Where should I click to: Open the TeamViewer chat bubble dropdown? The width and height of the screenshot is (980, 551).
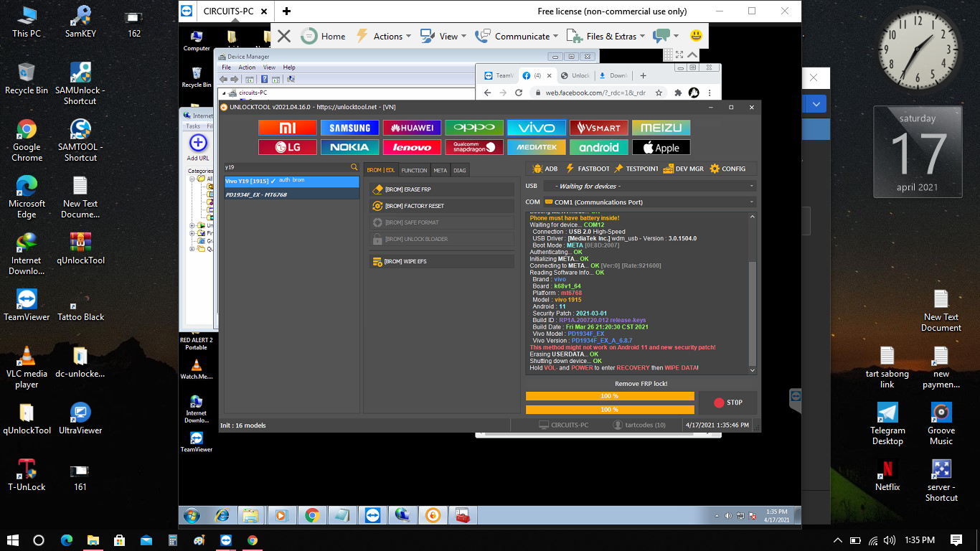click(666, 36)
